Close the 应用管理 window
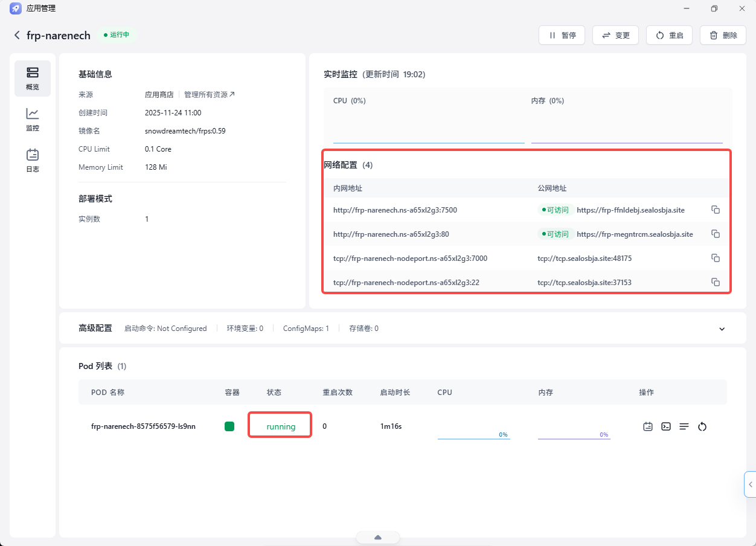This screenshot has height=546, width=756. click(742, 8)
